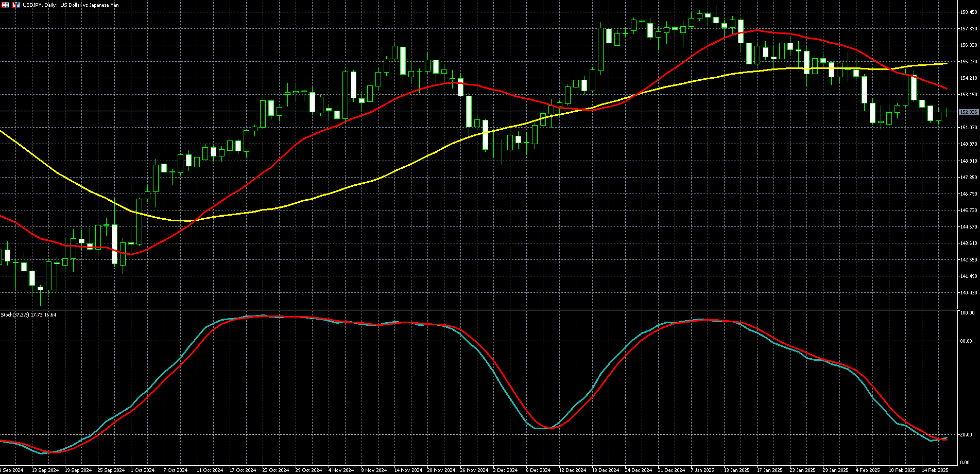
Task: Click the 146.790 price axis label
Action: point(969,194)
